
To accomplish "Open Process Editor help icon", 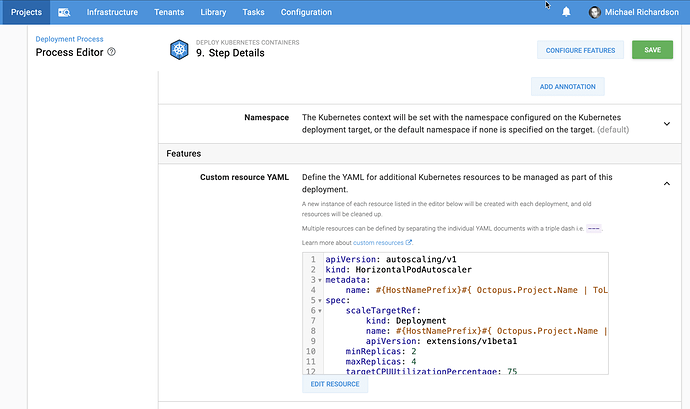I will [x=111, y=52].
